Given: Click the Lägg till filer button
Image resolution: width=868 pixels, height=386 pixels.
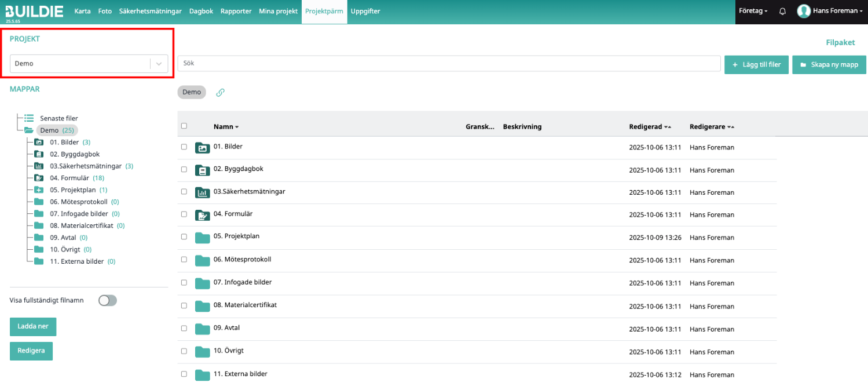Looking at the screenshot, I should 756,65.
